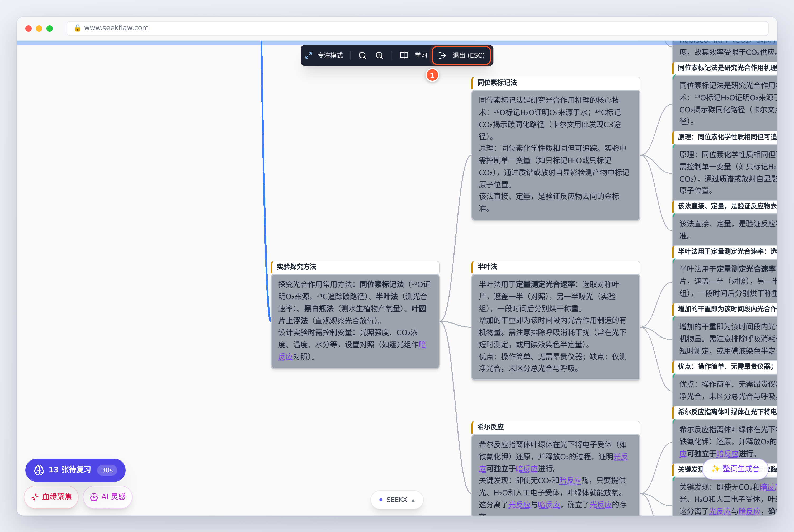The image size is (794, 532).
Task: Click the 整页生成台 button
Action: coord(735,469)
